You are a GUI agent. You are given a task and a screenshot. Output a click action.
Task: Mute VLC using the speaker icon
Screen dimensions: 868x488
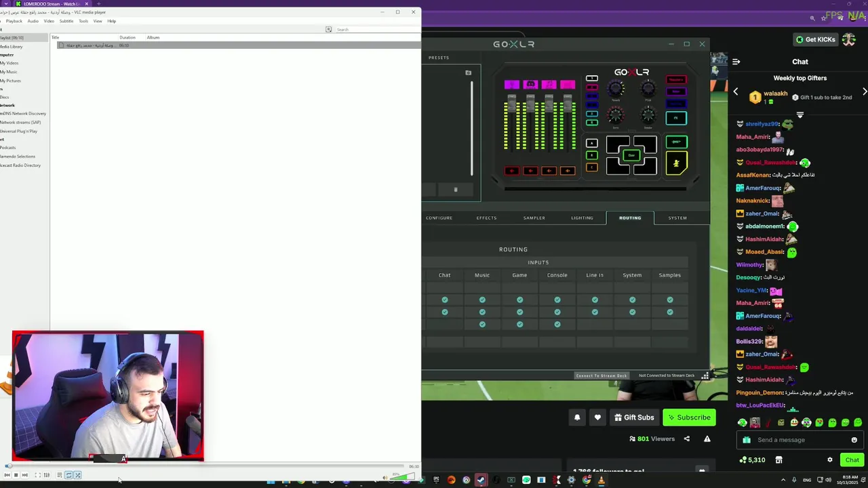point(385,477)
